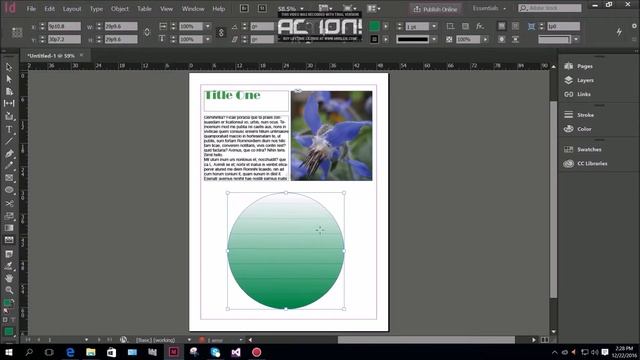The image size is (640, 360).
Task: Select the Line tool
Action: (x=9, y=141)
